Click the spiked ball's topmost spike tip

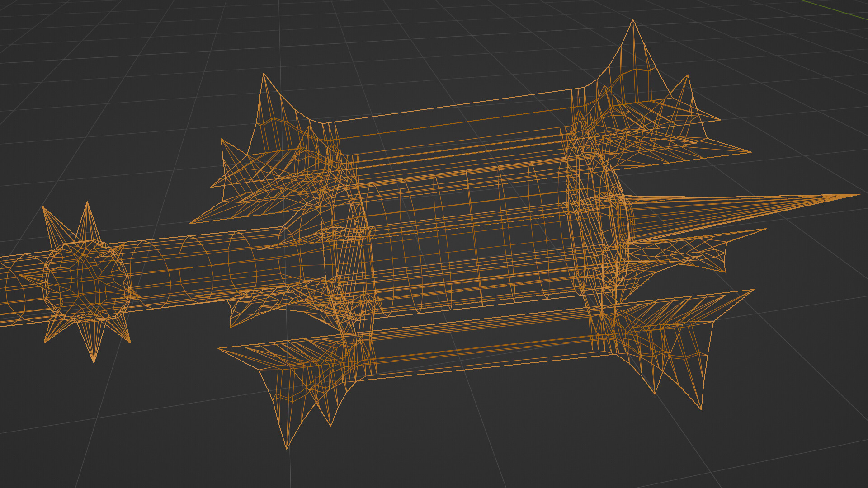(x=87, y=202)
